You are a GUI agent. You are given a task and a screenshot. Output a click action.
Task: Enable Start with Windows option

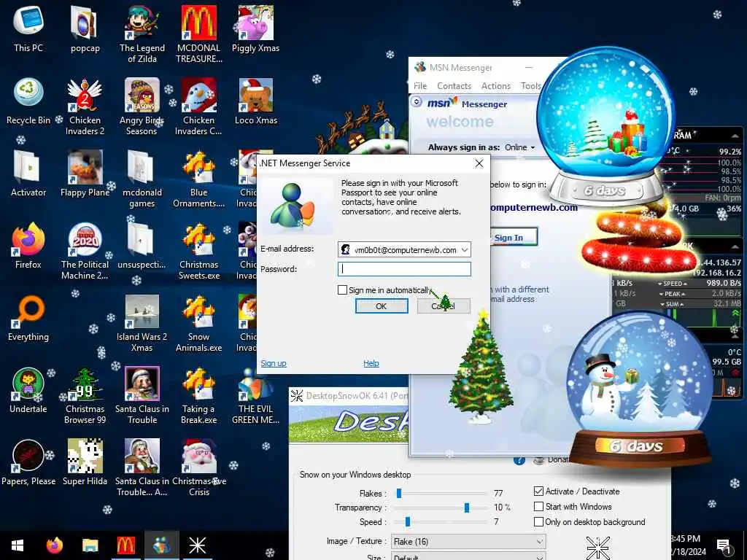point(538,506)
